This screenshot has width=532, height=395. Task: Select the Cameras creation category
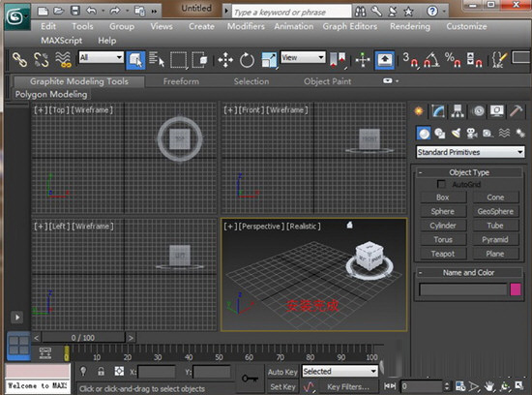point(472,134)
